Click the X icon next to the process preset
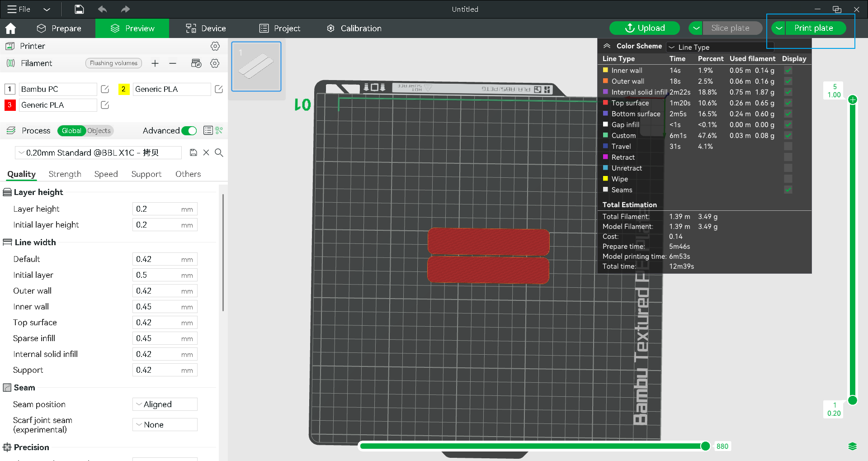Image resolution: width=868 pixels, height=461 pixels. click(206, 152)
